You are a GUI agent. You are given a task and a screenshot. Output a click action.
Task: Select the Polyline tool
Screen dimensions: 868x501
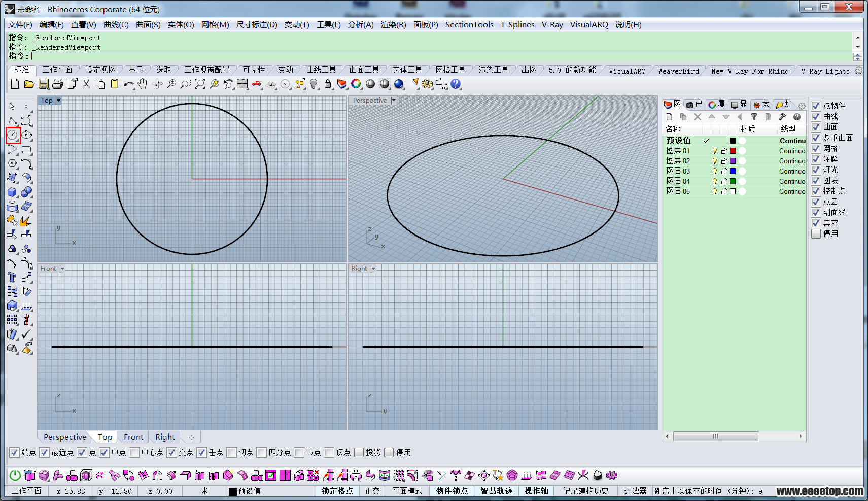pos(13,121)
